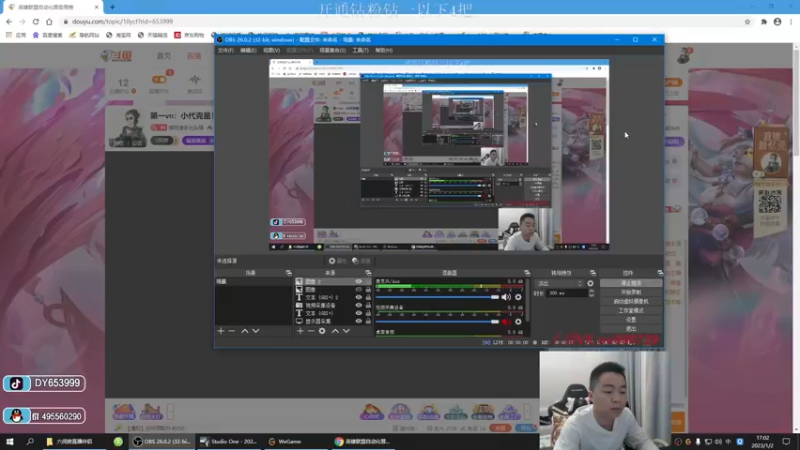Image resolution: width=800 pixels, height=450 pixels.
Task: Open source Filters button above the docks
Action: (x=361, y=261)
